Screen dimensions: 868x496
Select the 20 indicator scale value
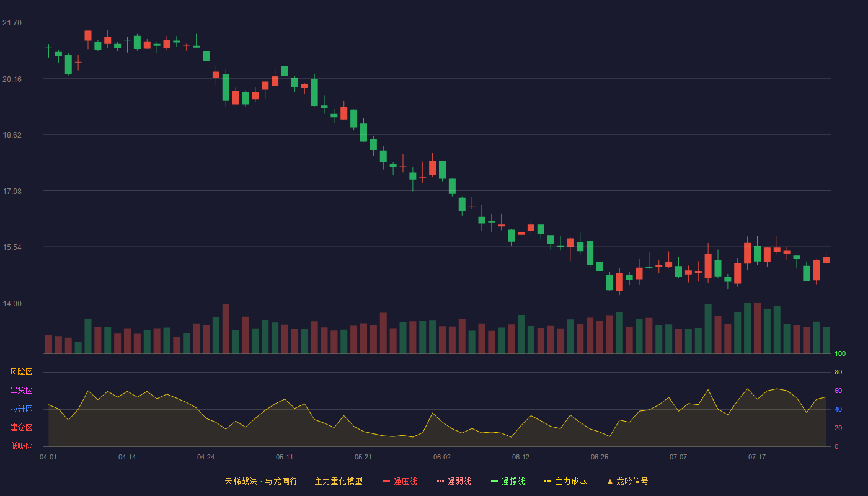[838, 428]
